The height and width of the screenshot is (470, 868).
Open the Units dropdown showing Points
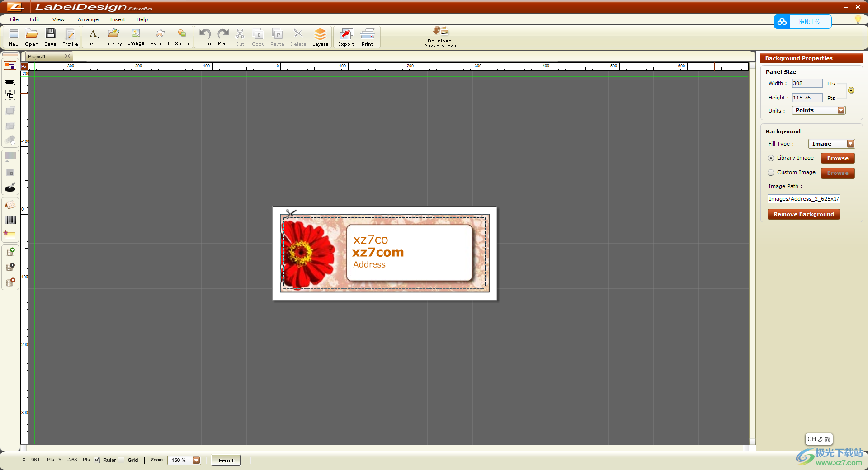click(818, 110)
